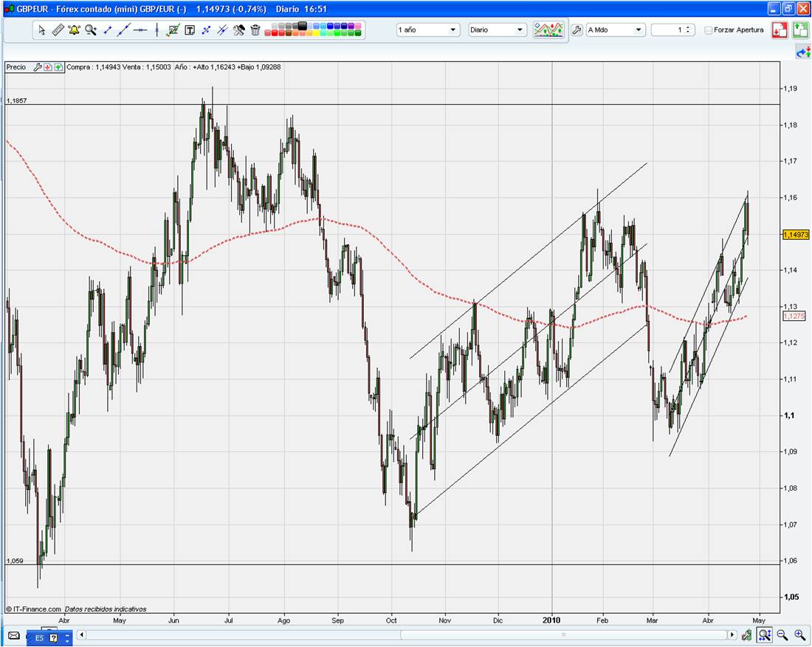Image resolution: width=812 pixels, height=647 pixels.
Task: Choose the ruler measurement tool
Action: 58,30
